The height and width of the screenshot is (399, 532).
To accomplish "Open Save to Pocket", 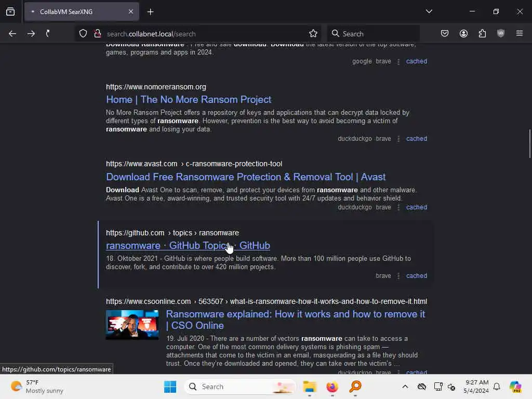I will click(445, 34).
